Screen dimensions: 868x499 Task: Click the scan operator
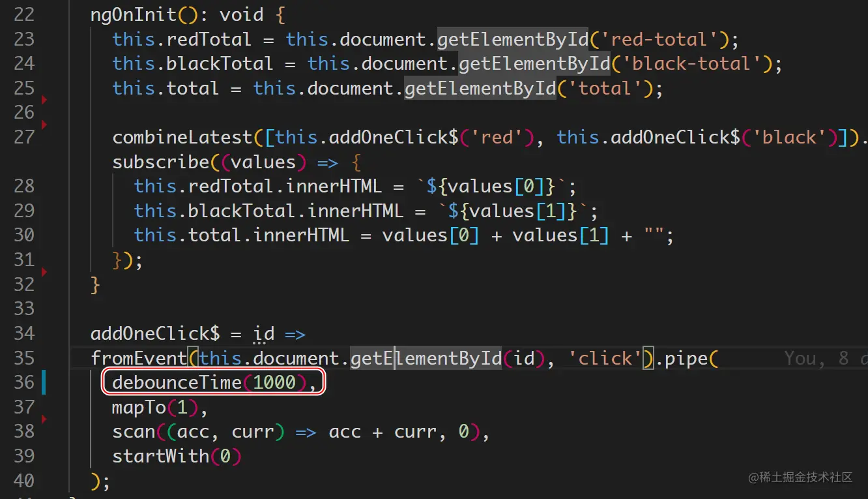point(134,432)
